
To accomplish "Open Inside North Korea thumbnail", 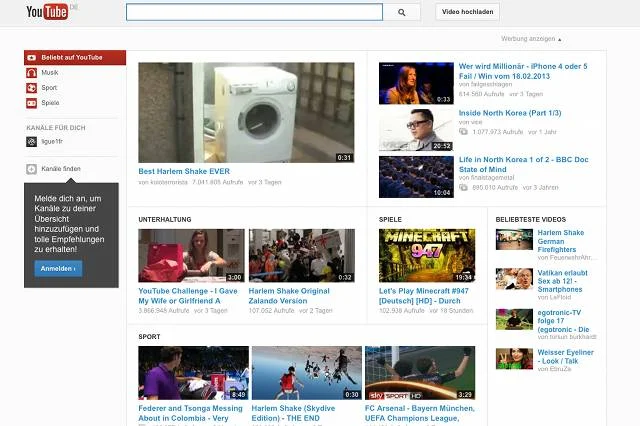I will click(416, 130).
